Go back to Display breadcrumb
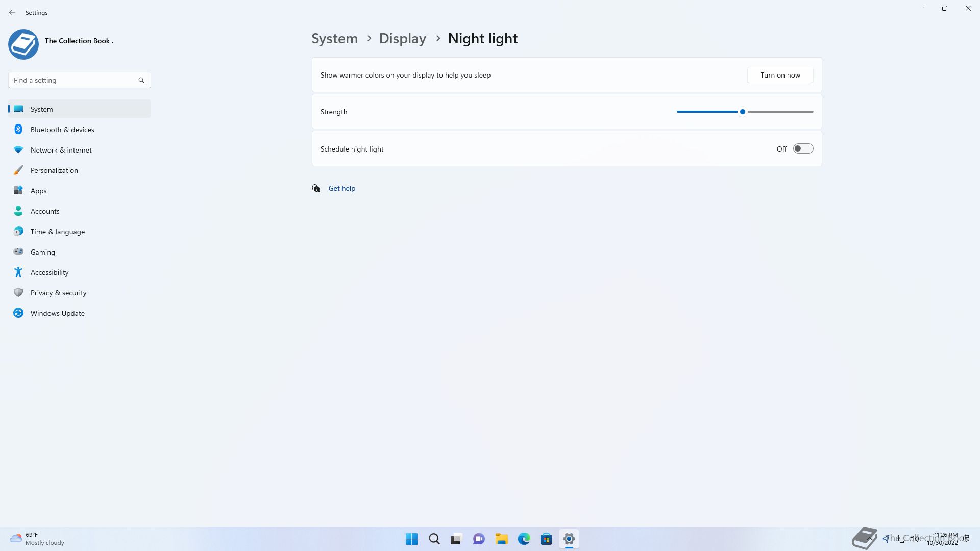This screenshot has width=980, height=551. (402, 38)
